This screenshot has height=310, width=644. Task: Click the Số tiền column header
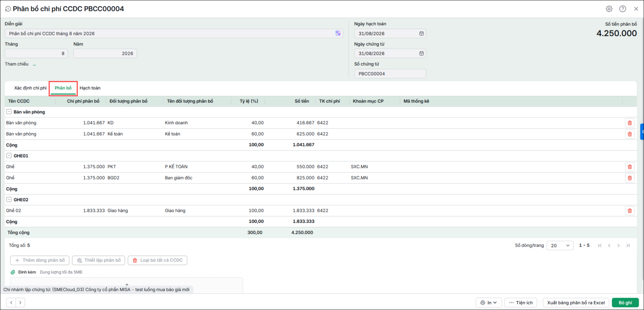(302, 101)
